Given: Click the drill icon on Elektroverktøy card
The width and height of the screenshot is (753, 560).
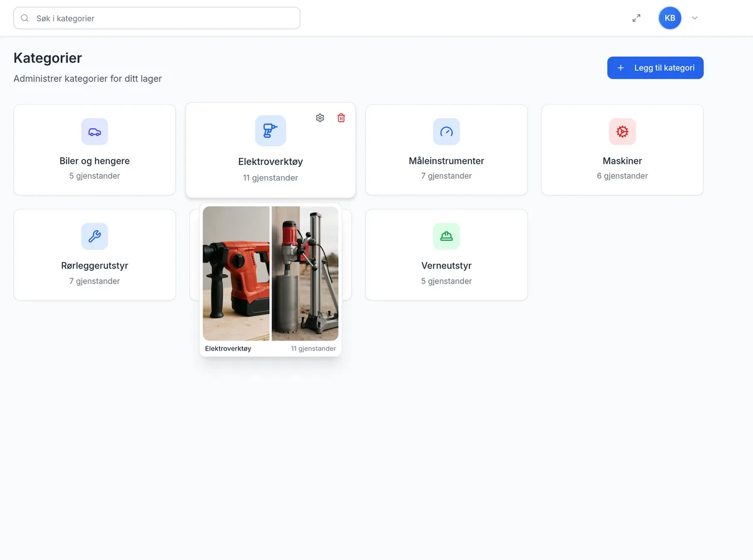Looking at the screenshot, I should click(270, 130).
